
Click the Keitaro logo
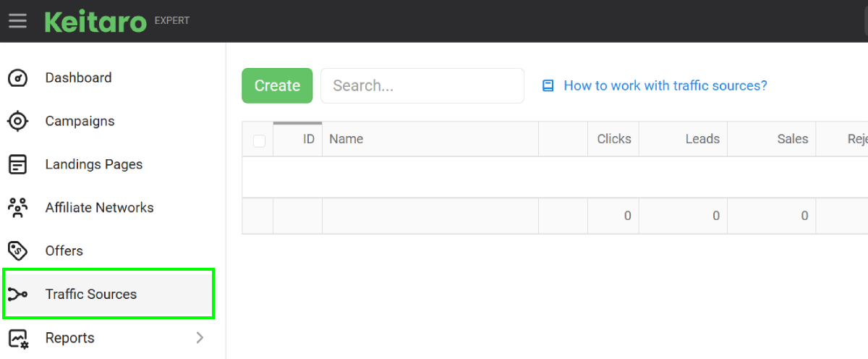point(96,20)
